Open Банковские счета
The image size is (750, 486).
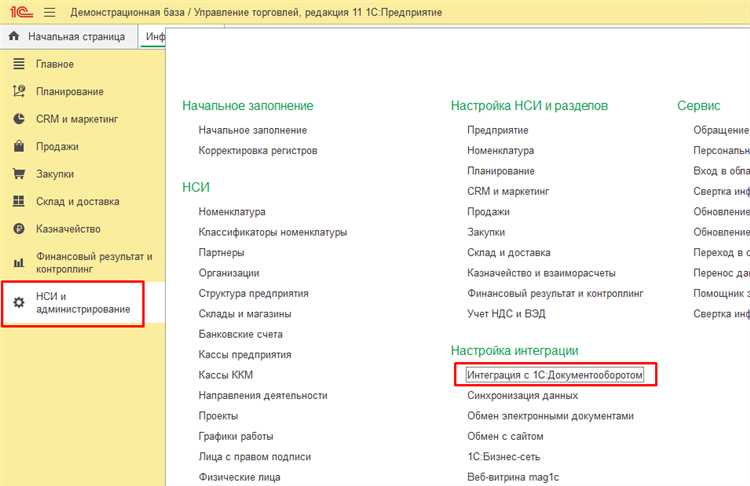point(241,334)
